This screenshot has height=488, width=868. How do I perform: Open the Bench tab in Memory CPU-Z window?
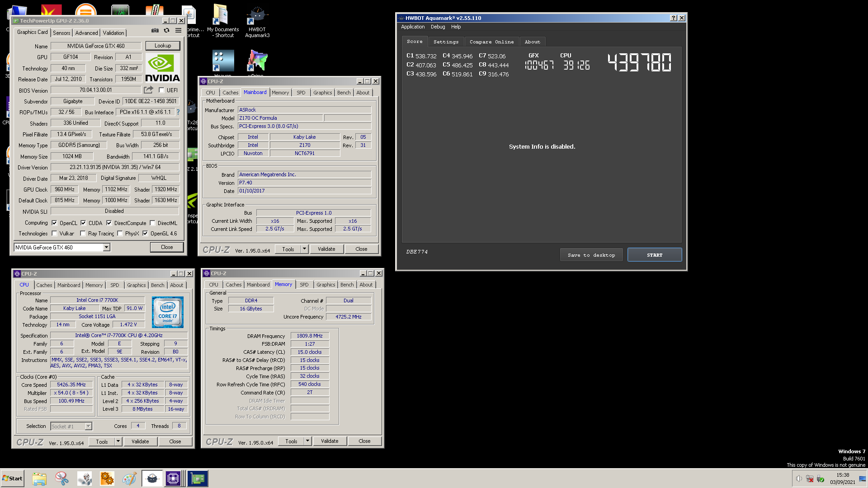pyautogui.click(x=347, y=285)
